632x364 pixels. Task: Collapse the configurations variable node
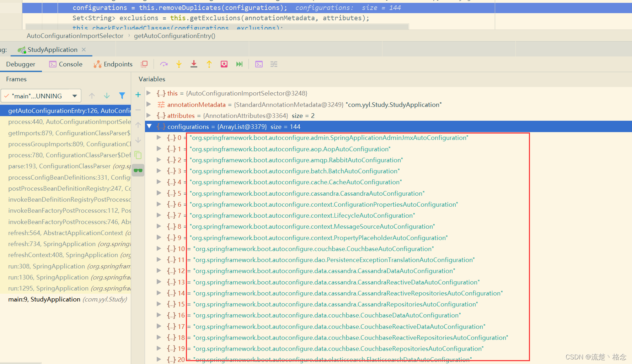[149, 126]
